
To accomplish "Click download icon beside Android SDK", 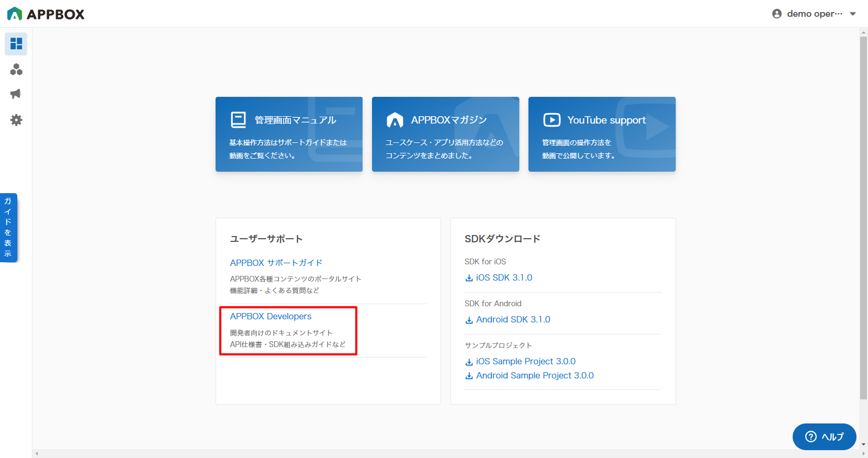I will (469, 320).
